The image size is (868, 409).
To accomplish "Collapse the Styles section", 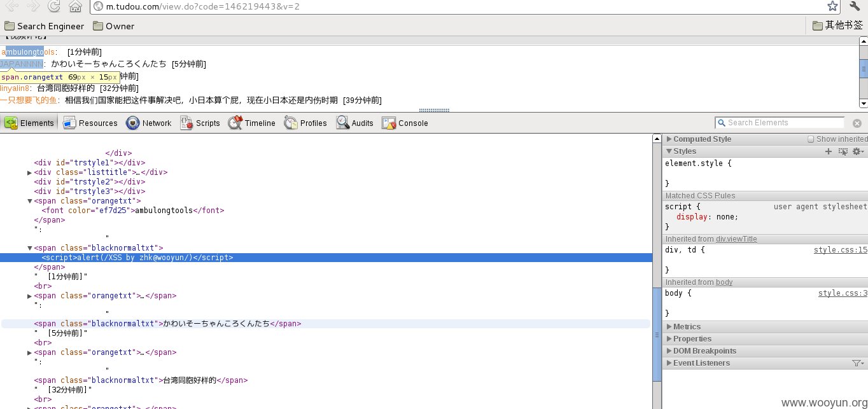I will click(681, 151).
